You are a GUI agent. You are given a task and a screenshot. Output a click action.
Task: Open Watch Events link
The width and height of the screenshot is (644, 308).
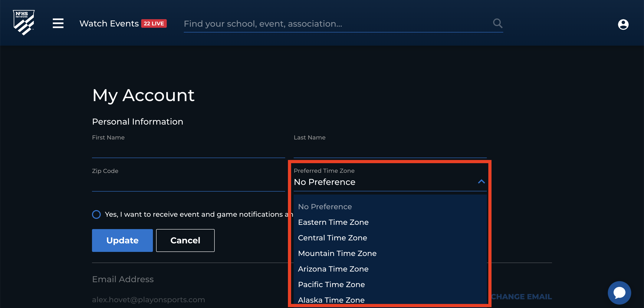pos(109,23)
